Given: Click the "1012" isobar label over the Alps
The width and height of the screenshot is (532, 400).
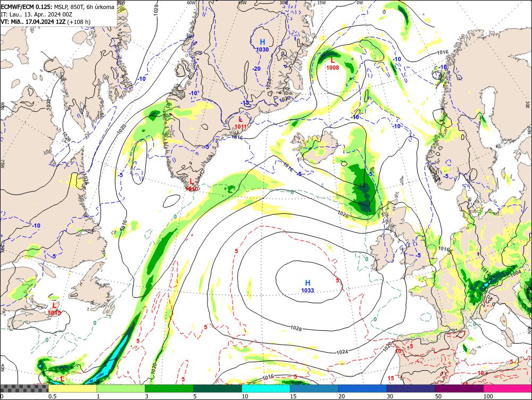Looking at the screenshot, I should (486, 271).
